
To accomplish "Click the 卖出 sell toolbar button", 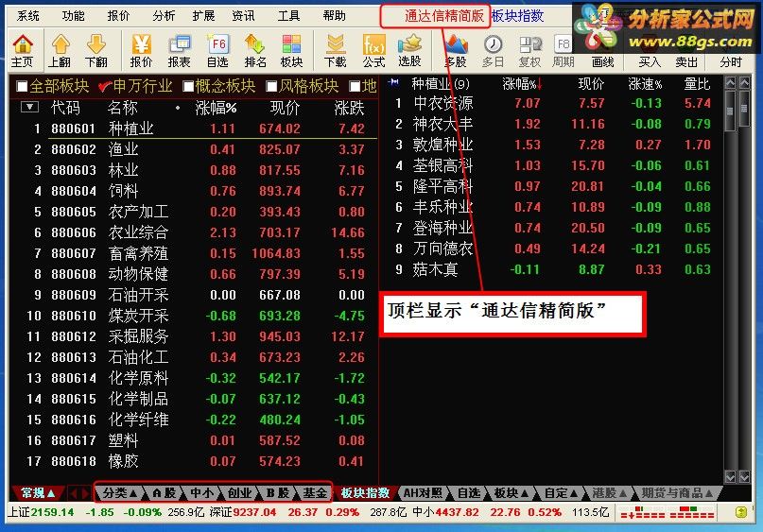I will (686, 61).
